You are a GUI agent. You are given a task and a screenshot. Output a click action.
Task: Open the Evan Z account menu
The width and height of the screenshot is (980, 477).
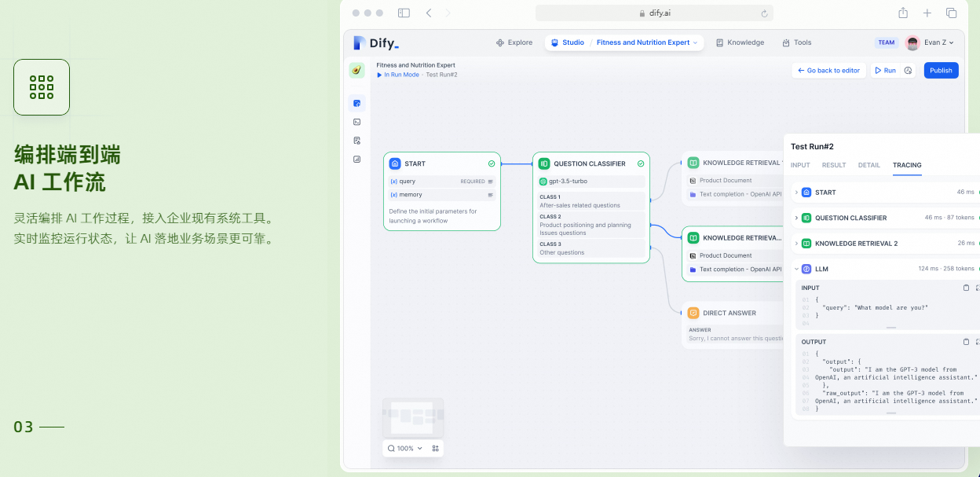(x=939, y=42)
